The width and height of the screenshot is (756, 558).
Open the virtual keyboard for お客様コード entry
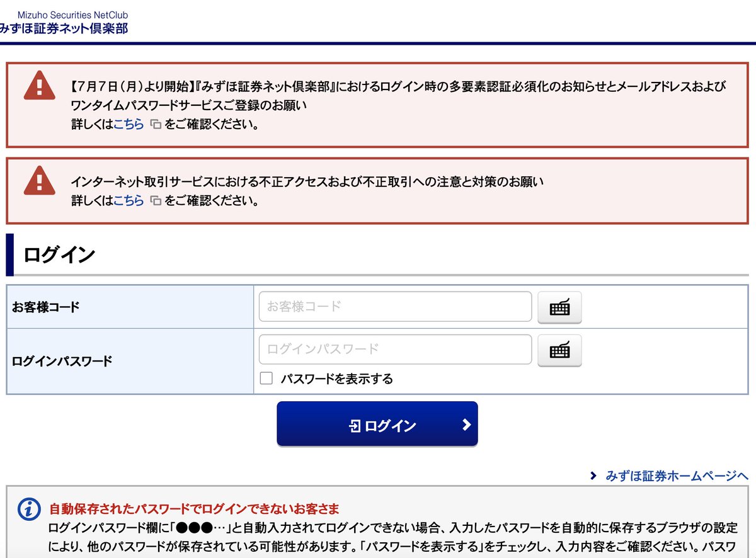[559, 307]
